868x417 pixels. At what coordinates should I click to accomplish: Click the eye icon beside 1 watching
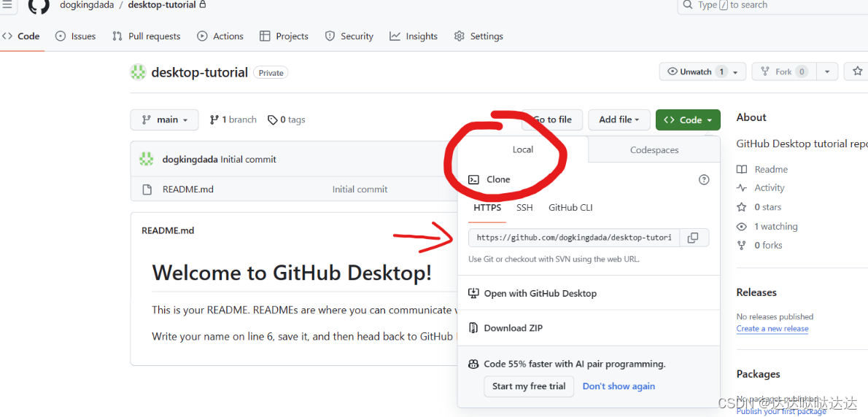(x=741, y=226)
